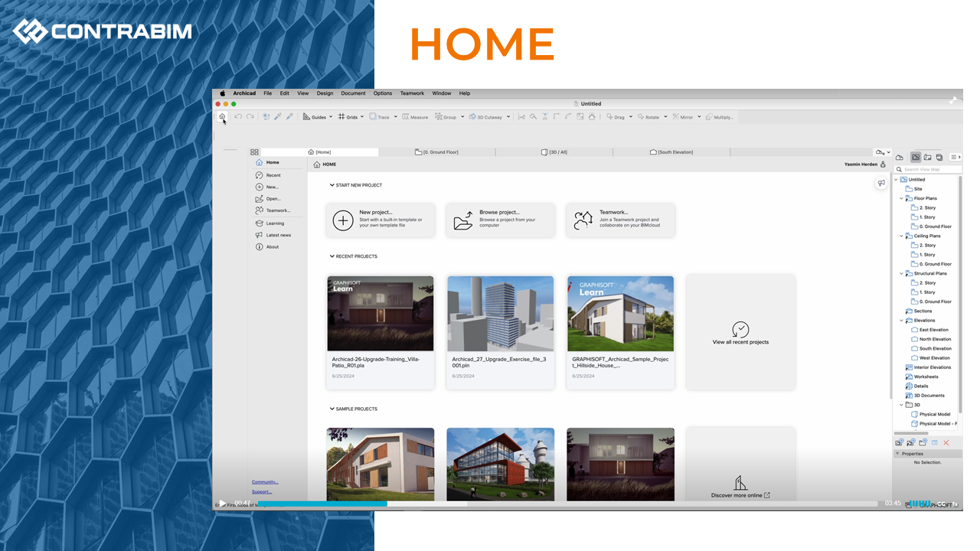Open the Support... link
This screenshot has height=551, width=980.
pos(262,492)
